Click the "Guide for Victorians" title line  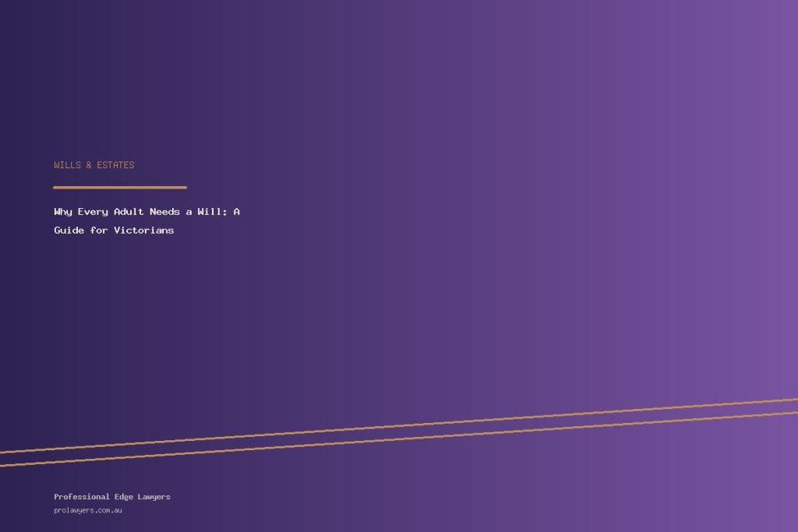click(114, 231)
